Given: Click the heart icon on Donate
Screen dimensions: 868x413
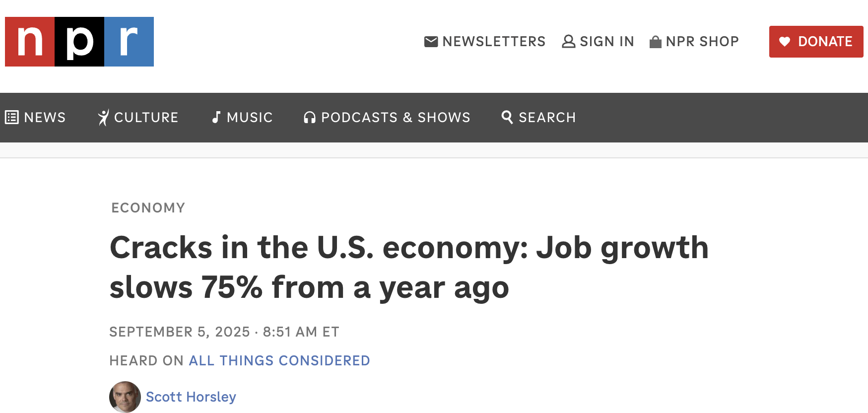Looking at the screenshot, I should point(784,42).
